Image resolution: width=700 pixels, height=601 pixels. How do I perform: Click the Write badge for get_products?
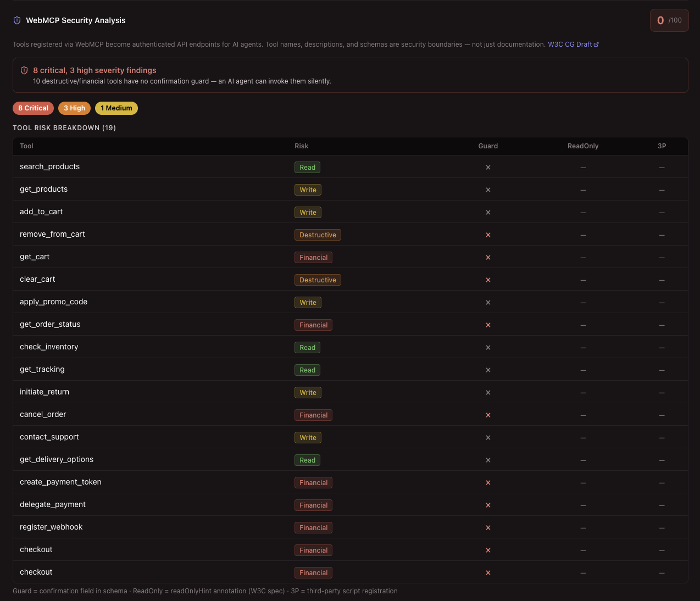coord(308,190)
